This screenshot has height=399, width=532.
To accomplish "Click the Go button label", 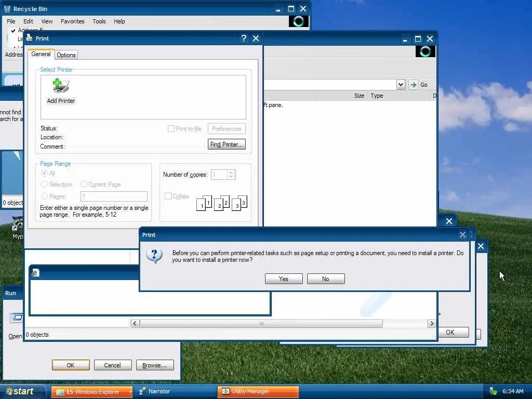I will 424,85.
